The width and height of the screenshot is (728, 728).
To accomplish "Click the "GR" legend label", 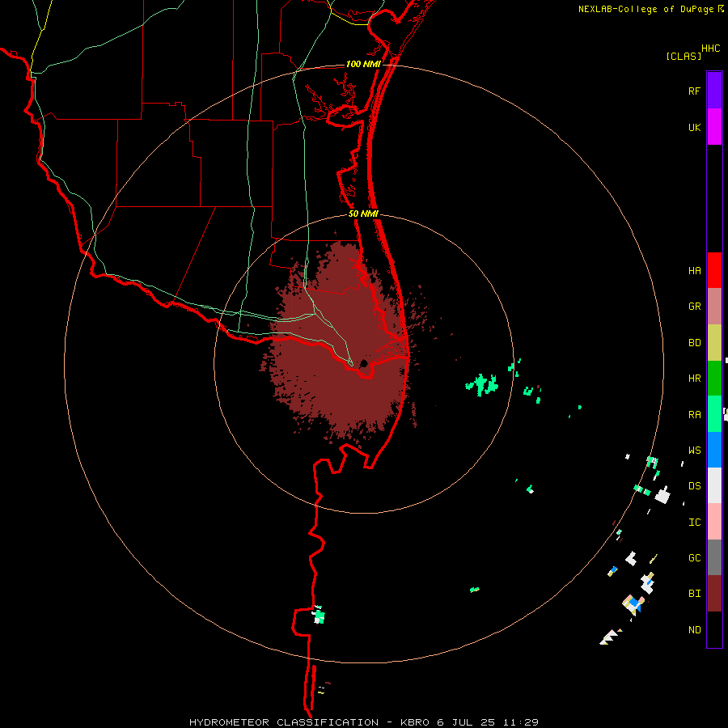I will [x=694, y=307].
